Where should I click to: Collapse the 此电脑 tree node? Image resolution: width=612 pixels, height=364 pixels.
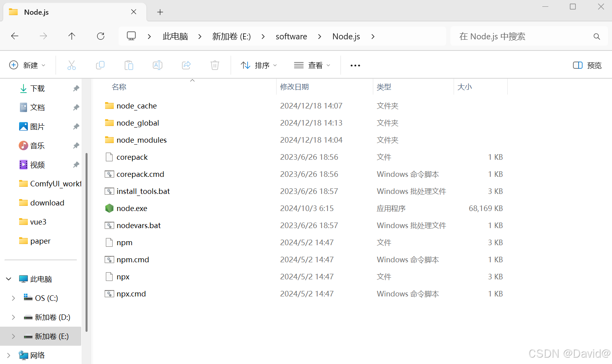[x=8, y=279]
